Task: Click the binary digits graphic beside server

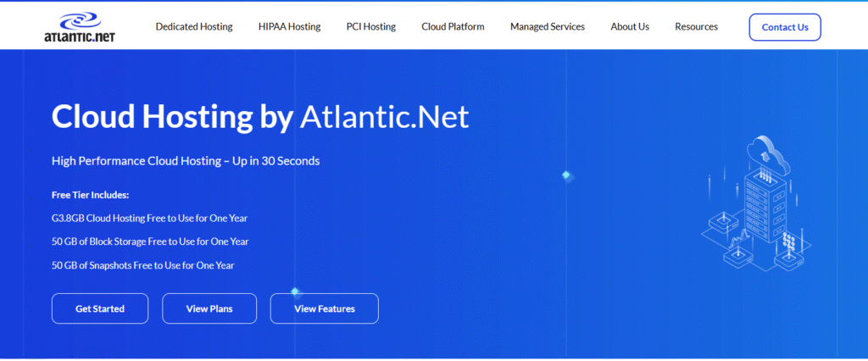Action: [x=790, y=241]
